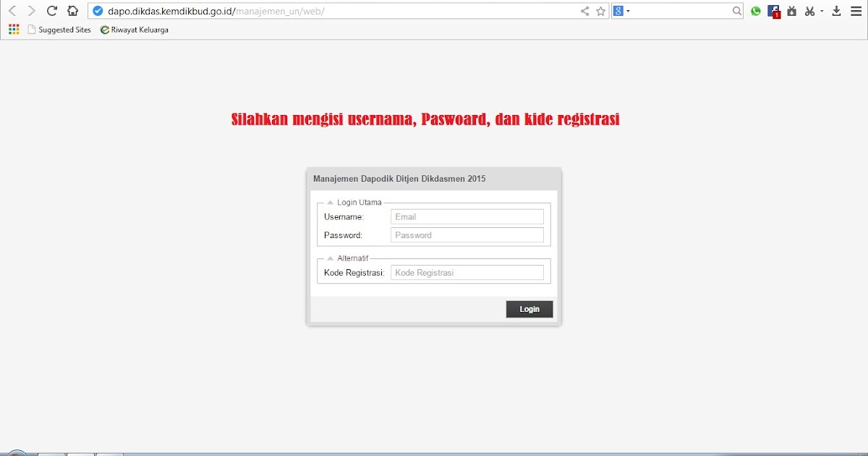
Task: Reload the current page
Action: 51,11
